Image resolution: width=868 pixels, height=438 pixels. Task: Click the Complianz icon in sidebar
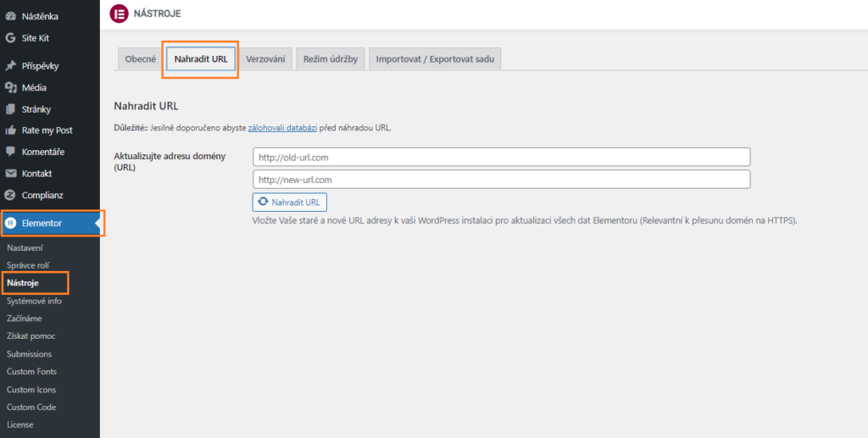click(x=10, y=195)
